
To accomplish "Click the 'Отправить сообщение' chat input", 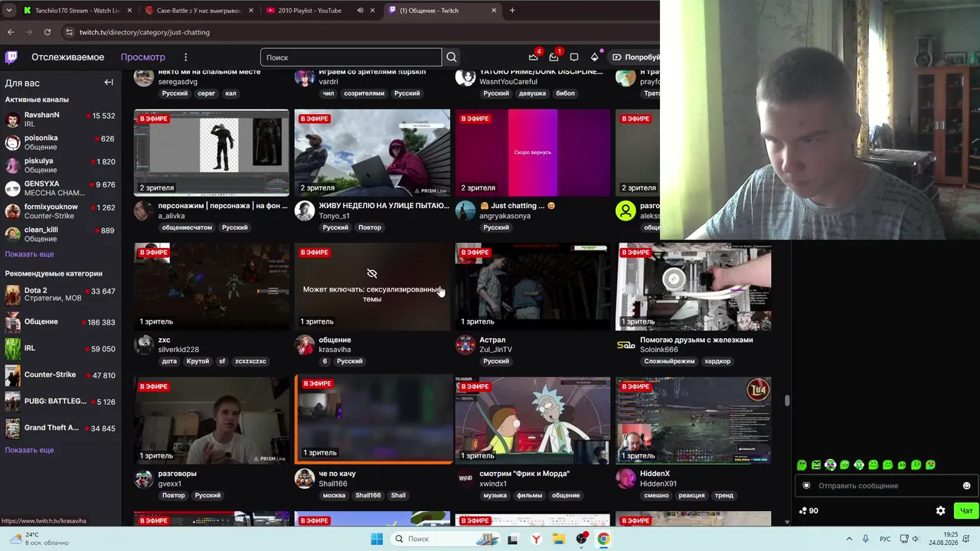I will click(887, 486).
